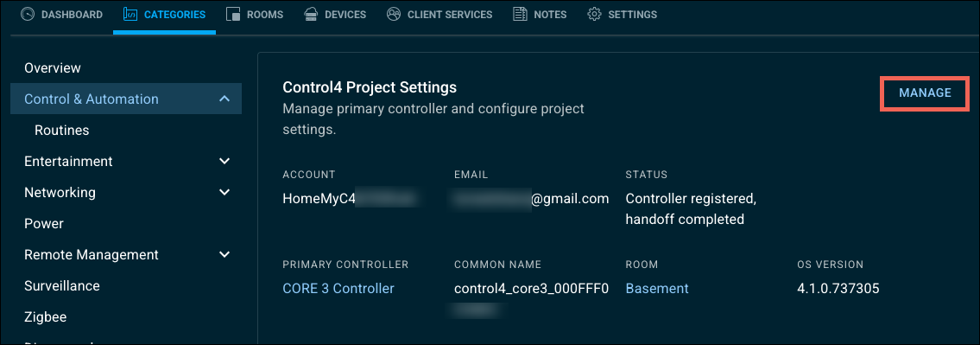Click the Dashboard gauge icon
Screen dimensions: 980x345
point(28,15)
